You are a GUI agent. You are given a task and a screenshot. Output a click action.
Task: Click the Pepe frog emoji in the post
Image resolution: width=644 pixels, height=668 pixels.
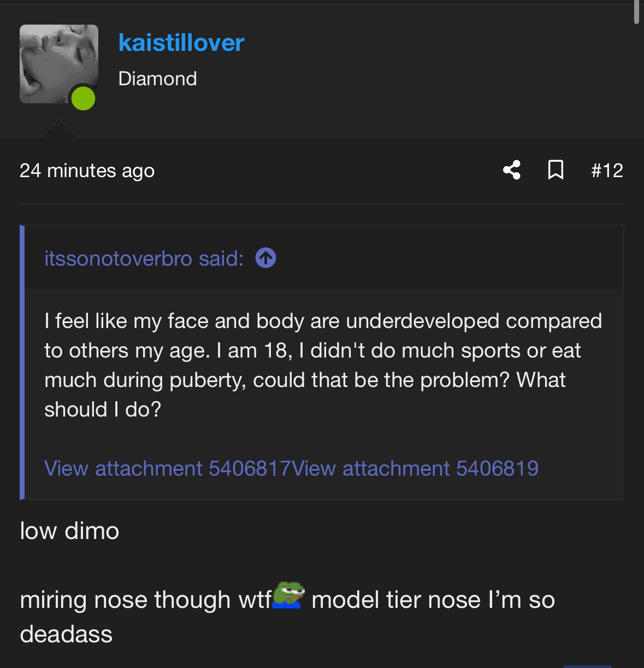click(288, 595)
